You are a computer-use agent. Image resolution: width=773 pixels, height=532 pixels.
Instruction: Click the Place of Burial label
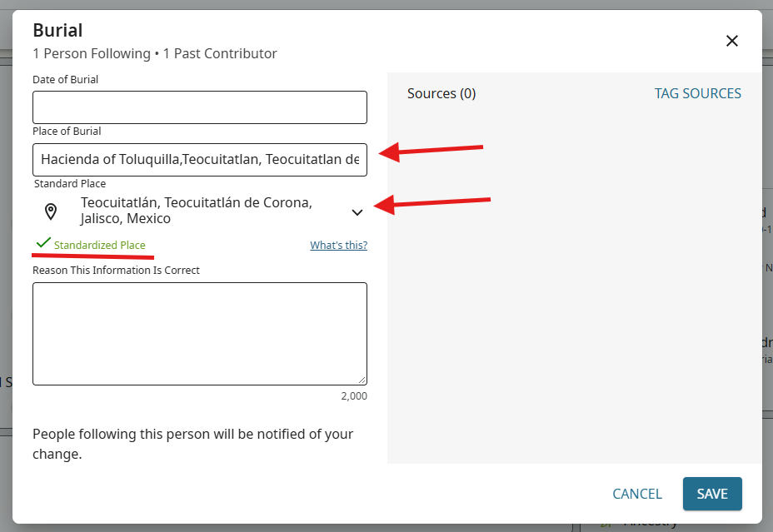point(67,131)
